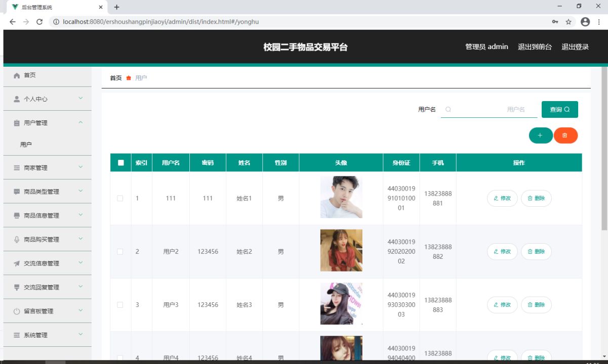Check the row checkbox for 用户3

click(120, 305)
